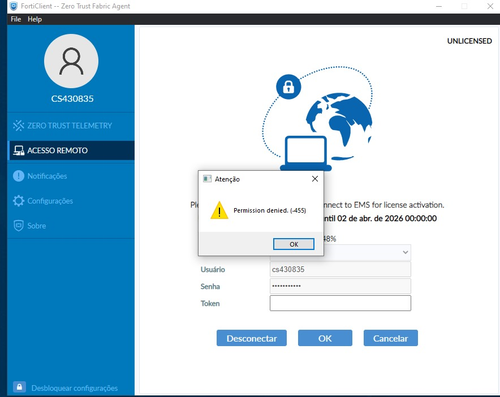
Task: Click OK in the Atenção dialog
Action: [x=294, y=244]
